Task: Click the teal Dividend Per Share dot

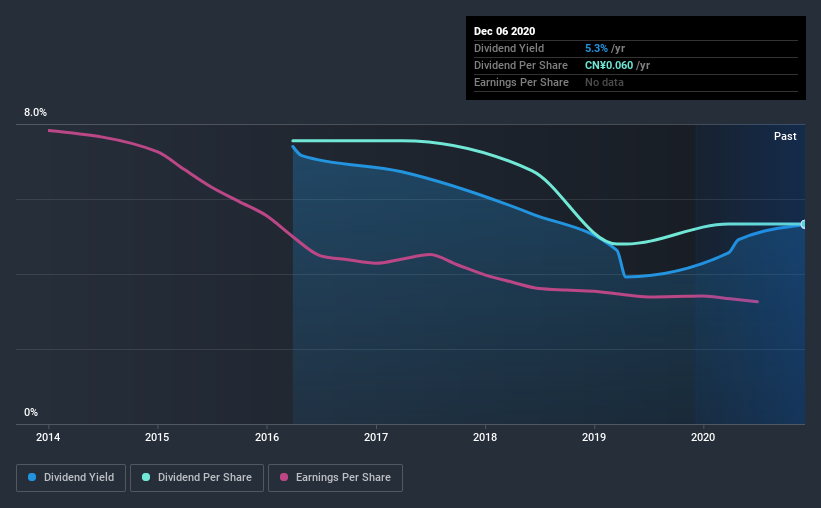Action: coord(146,477)
